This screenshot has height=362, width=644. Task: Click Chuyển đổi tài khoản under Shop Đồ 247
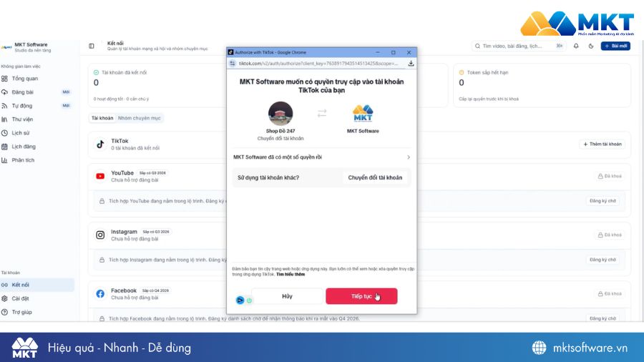click(280, 138)
